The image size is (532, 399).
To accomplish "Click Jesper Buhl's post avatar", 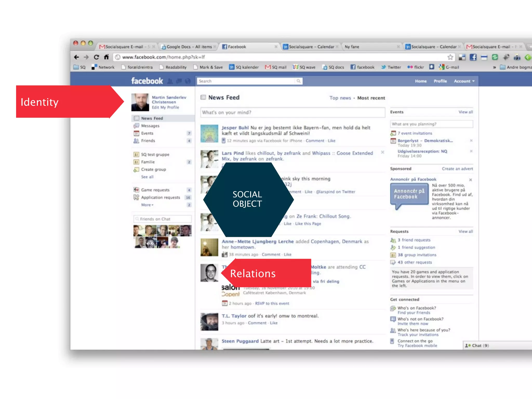I will 209,134.
